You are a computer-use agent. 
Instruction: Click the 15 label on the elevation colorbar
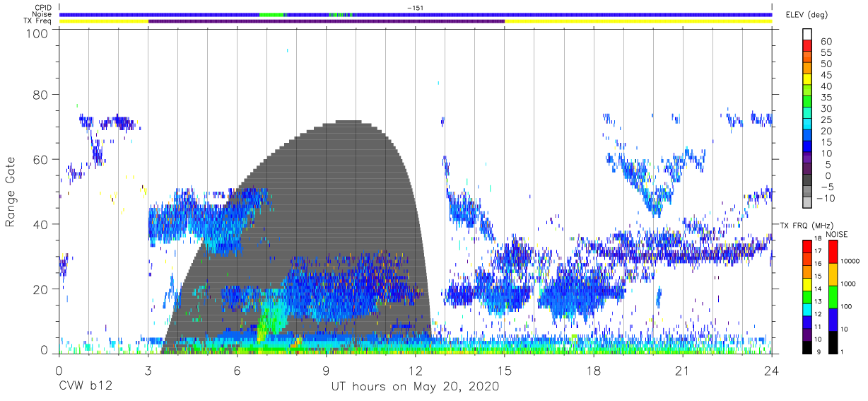point(826,142)
